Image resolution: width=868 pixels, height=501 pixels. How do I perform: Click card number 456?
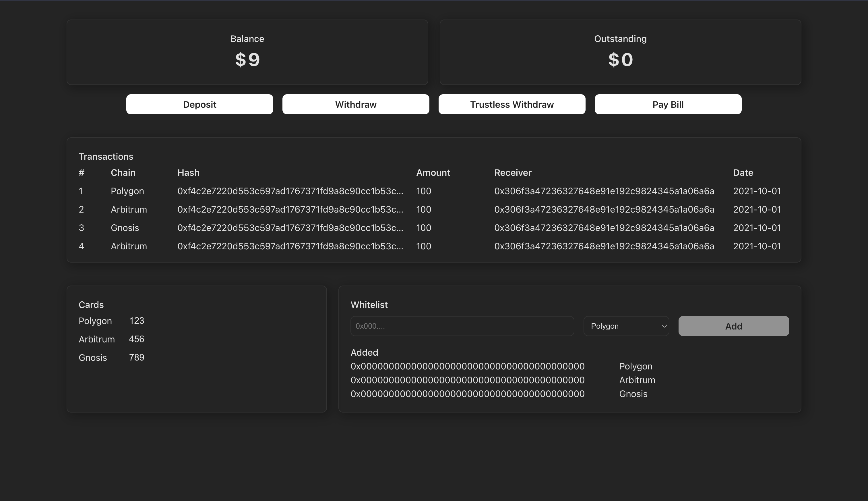(136, 339)
